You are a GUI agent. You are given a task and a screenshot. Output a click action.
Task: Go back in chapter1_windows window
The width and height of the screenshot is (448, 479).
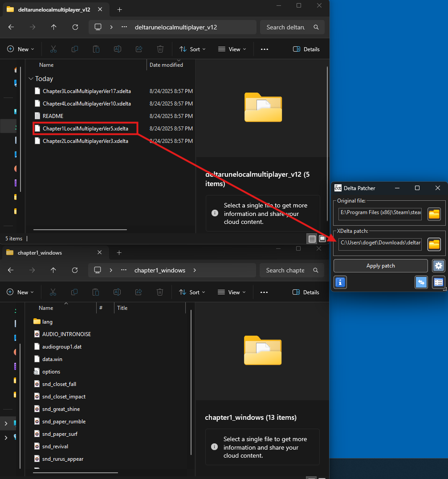pyautogui.click(x=11, y=270)
